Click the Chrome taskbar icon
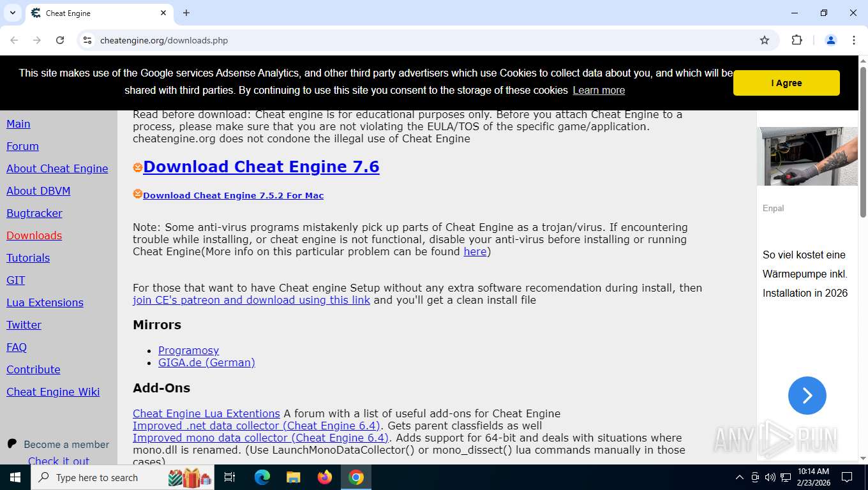Image resolution: width=868 pixels, height=490 pixels. (x=356, y=477)
